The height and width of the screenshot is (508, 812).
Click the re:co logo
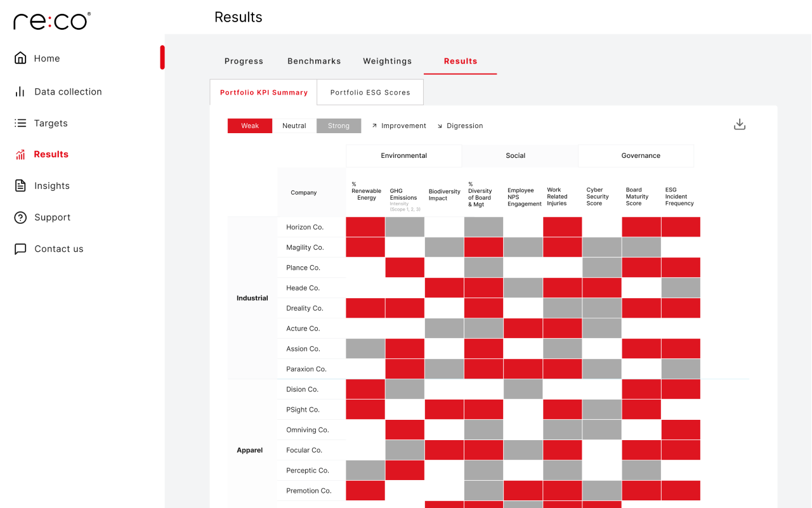pos(52,21)
